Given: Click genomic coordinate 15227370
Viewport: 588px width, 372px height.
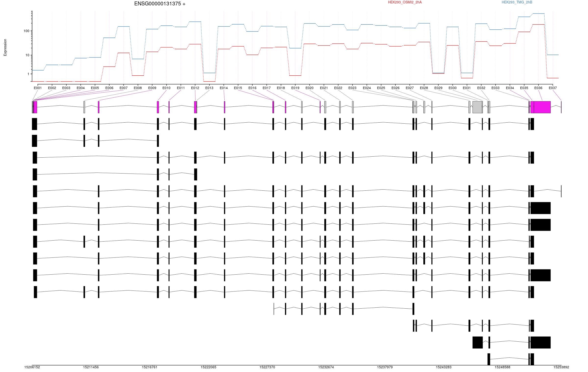Looking at the screenshot, I should 267,367.
